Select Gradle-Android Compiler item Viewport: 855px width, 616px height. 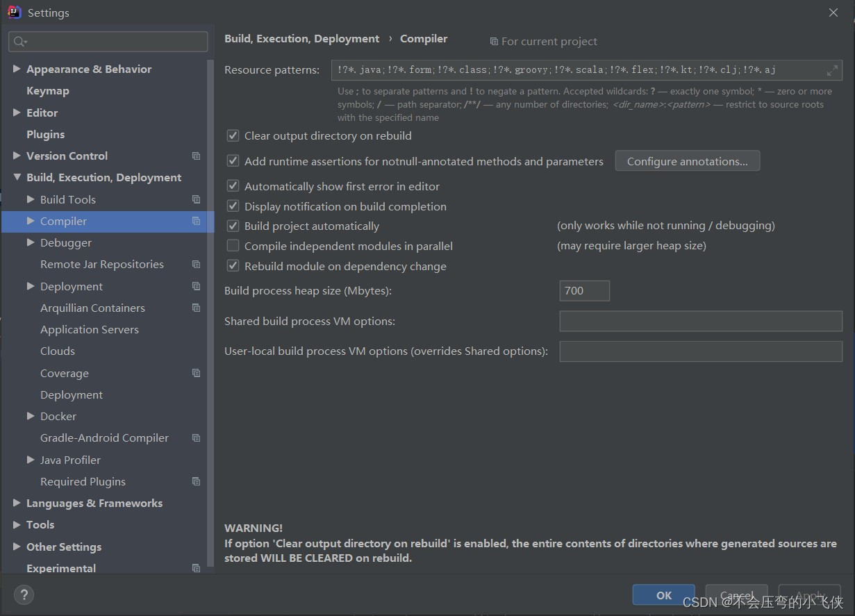coord(104,438)
